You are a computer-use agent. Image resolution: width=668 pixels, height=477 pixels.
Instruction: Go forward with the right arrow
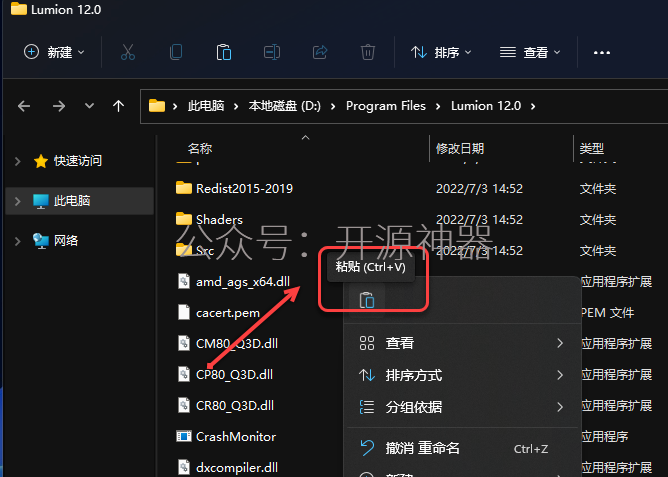[x=59, y=106]
